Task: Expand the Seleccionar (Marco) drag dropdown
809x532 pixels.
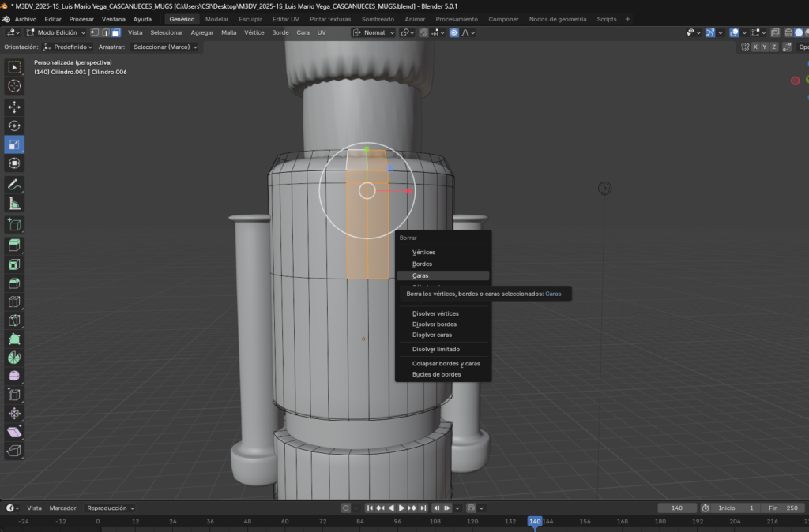Action: 166,47
